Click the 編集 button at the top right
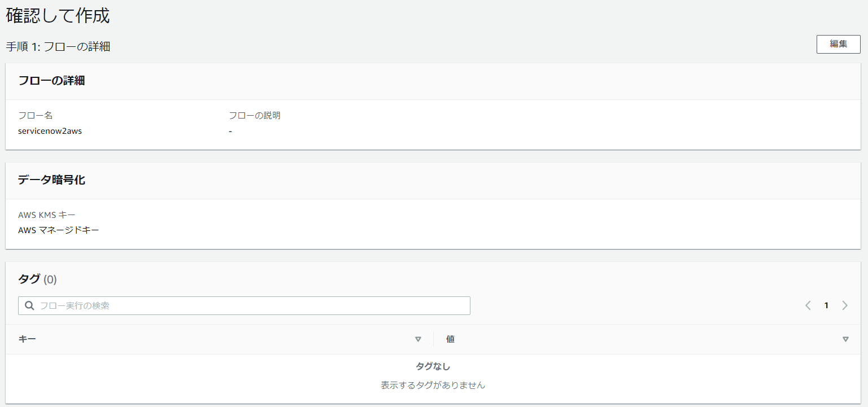 pos(838,44)
